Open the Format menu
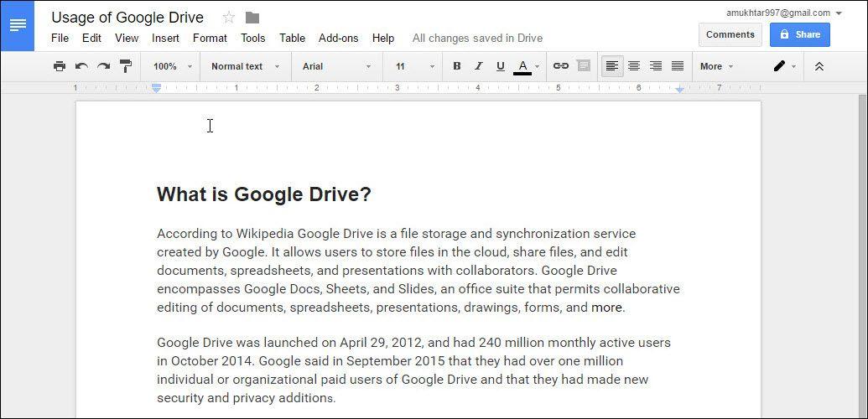 (210, 39)
